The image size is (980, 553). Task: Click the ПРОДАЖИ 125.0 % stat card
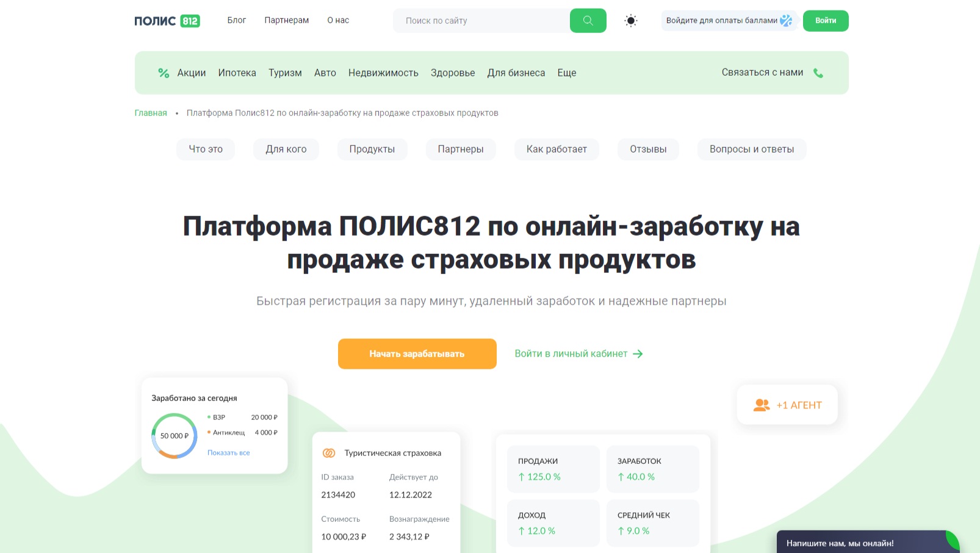[553, 469]
